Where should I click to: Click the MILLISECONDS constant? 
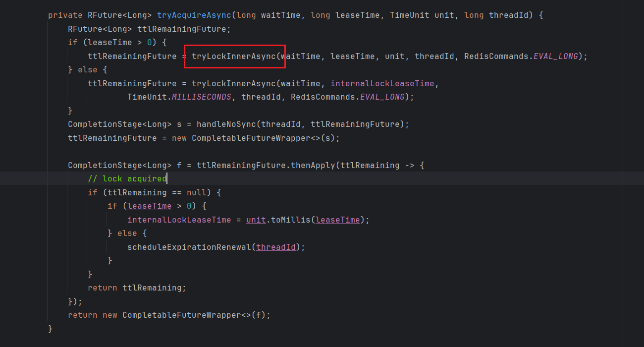point(202,97)
